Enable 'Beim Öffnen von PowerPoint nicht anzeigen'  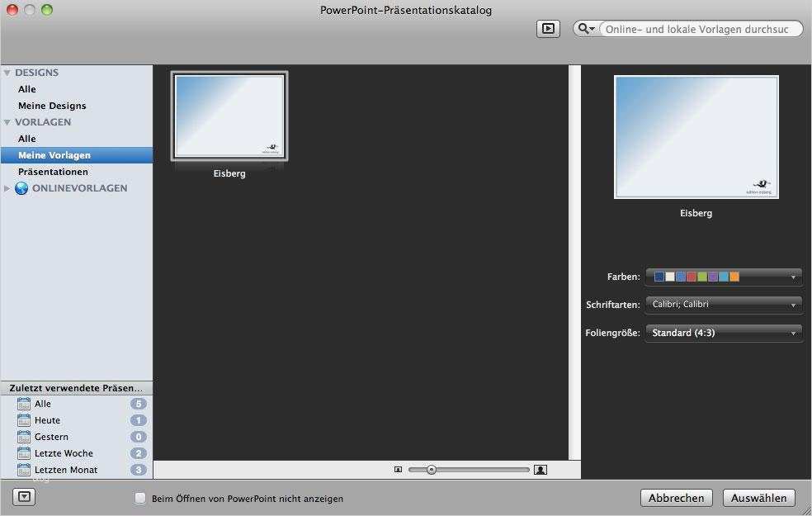point(139,499)
